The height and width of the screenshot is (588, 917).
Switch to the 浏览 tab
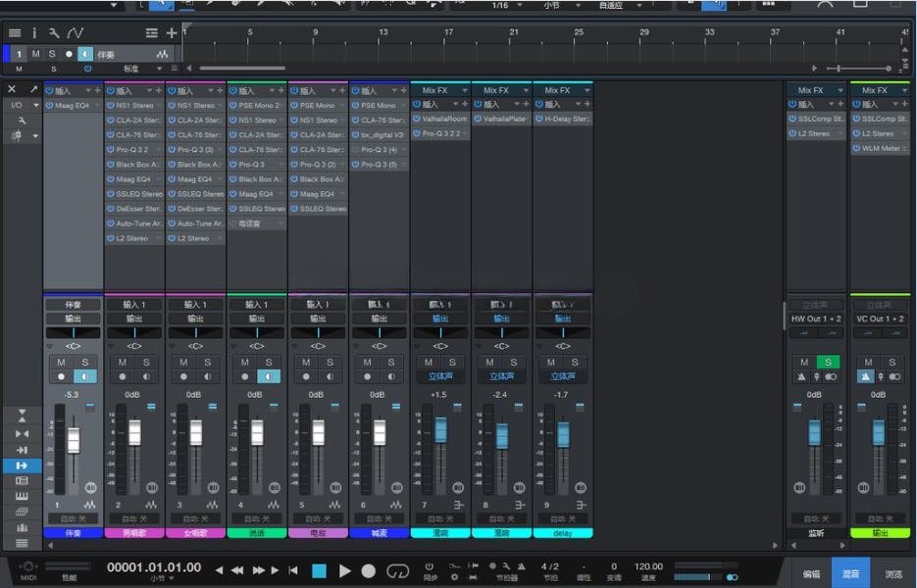pyautogui.click(x=893, y=573)
